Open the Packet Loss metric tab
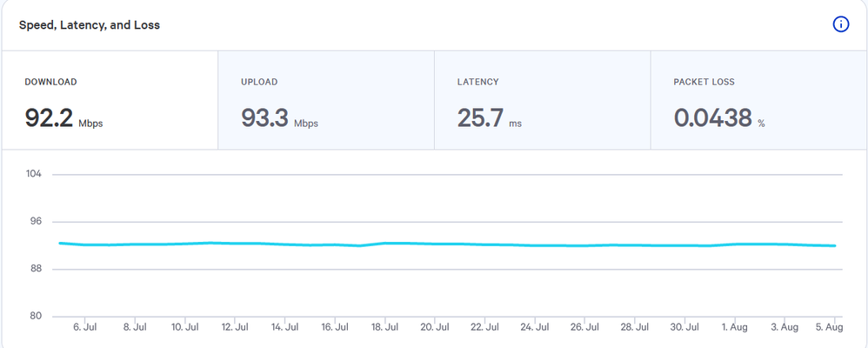Image resolution: width=868 pixels, height=348 pixels. 758,100
